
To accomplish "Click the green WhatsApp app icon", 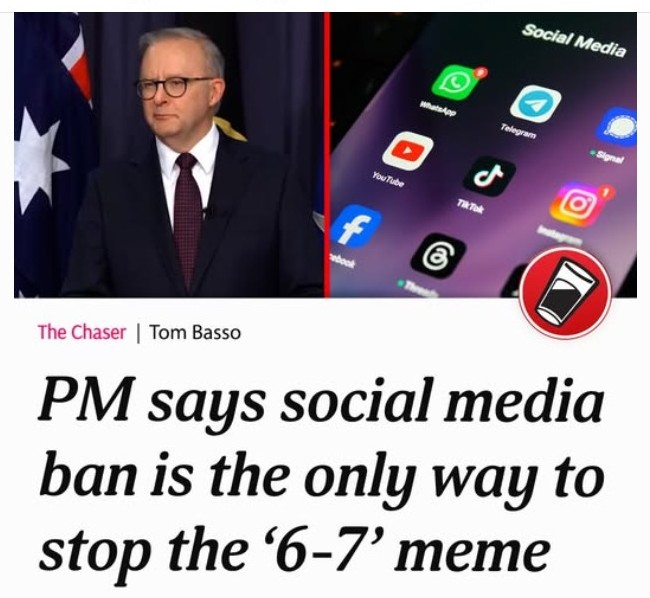I will (455, 82).
